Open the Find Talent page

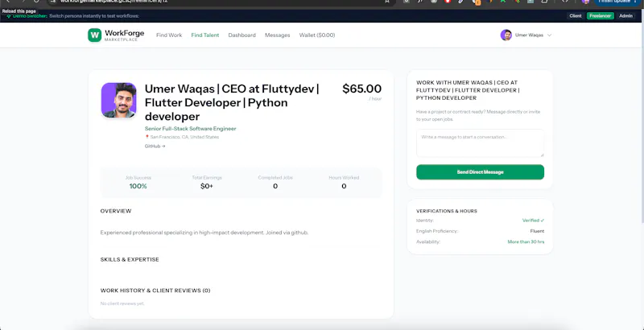(x=205, y=35)
